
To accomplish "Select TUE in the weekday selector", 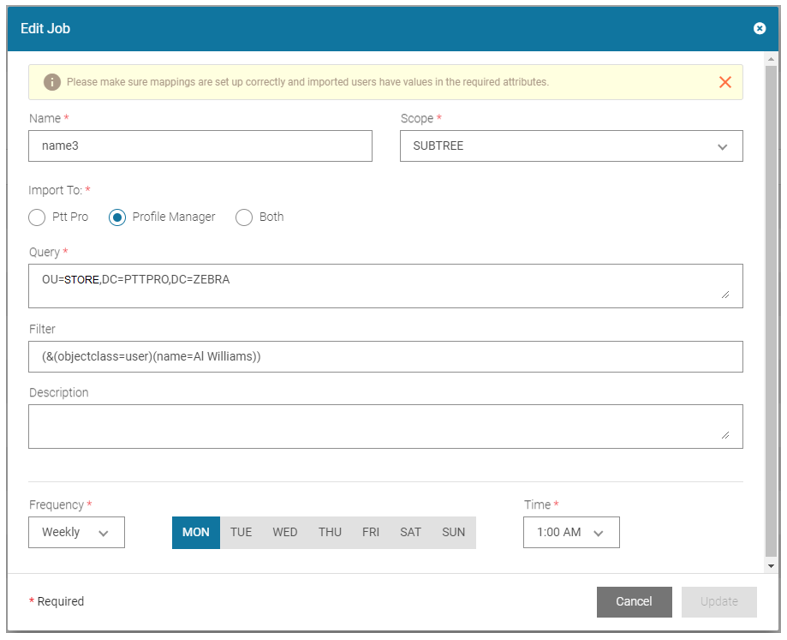I will [x=241, y=532].
